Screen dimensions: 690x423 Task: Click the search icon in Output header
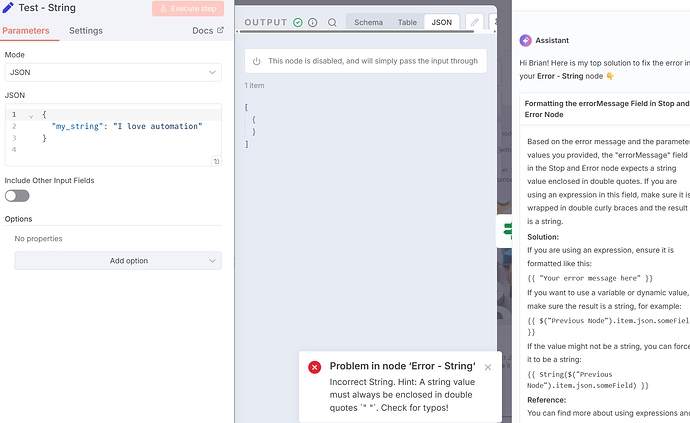(x=332, y=22)
